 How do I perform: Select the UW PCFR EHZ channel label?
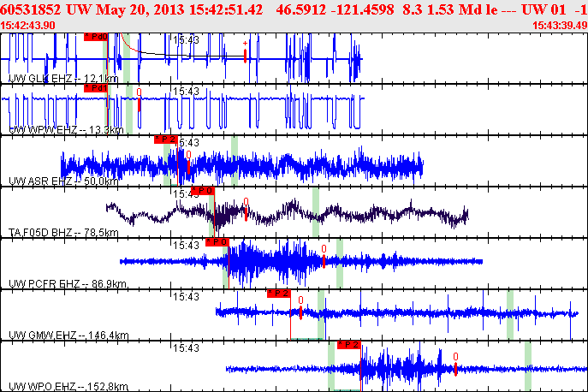(68, 283)
